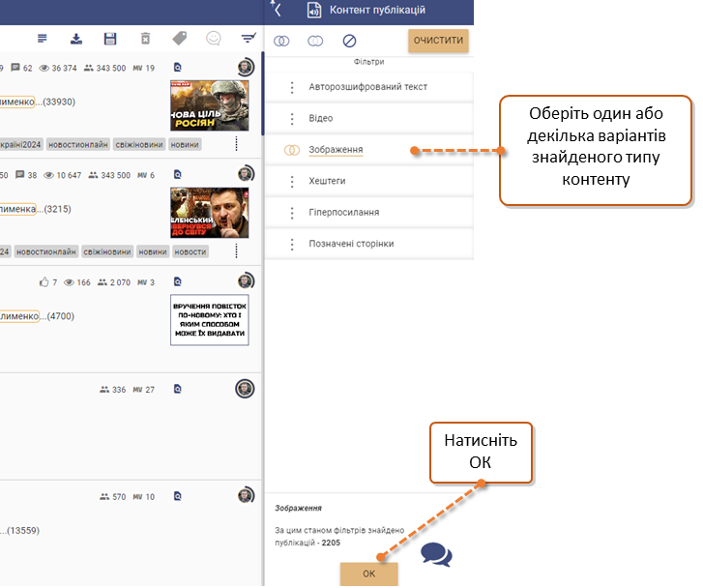703x588 pixels.
Task: Open thumbnail with Zelensky video
Action: (x=210, y=213)
